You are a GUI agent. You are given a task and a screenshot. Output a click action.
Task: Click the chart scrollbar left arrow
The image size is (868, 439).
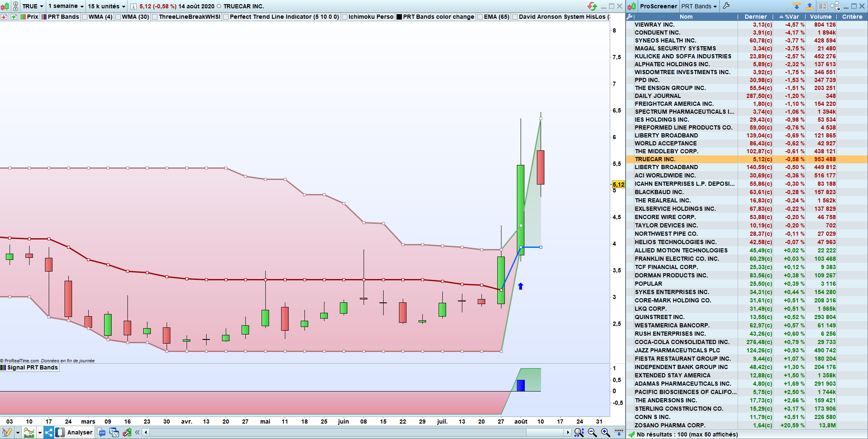(146, 432)
